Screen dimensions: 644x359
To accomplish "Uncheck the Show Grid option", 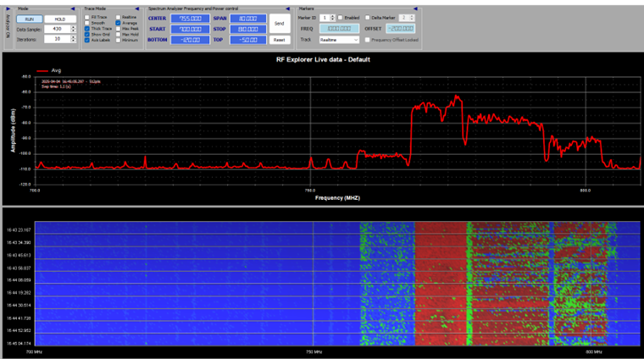I will click(87, 34).
